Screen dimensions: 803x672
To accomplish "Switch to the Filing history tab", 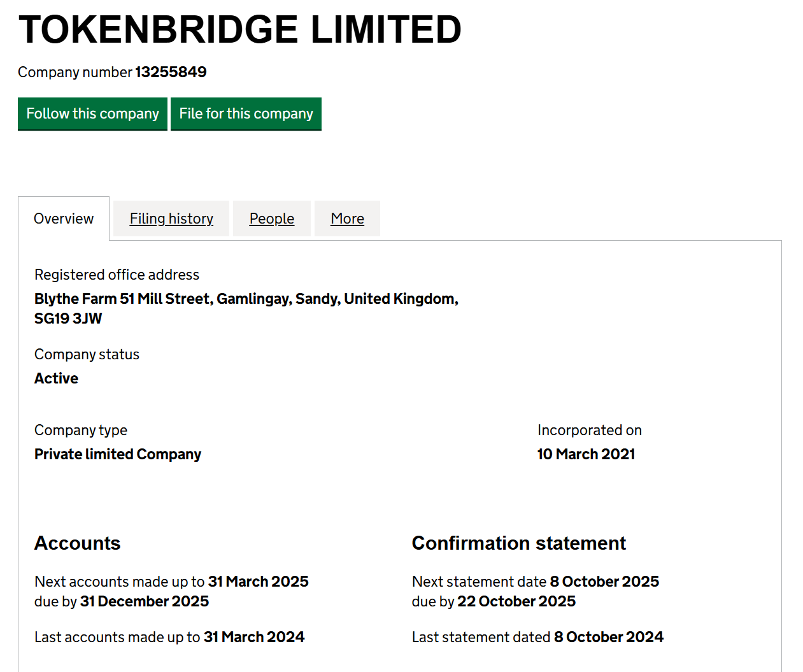I will pyautogui.click(x=171, y=218).
